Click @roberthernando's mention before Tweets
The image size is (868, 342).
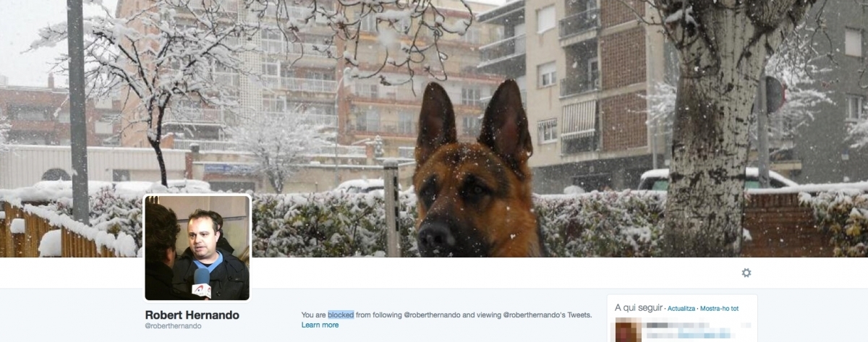535,315
